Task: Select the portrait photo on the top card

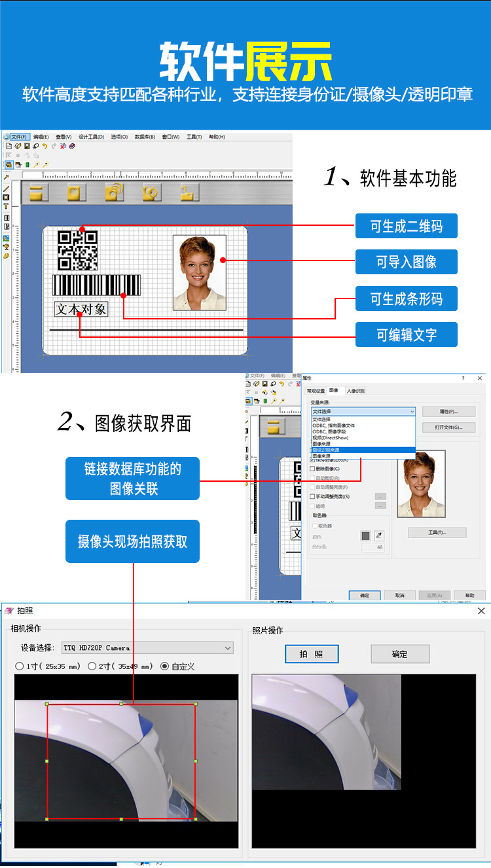Action: point(200,272)
